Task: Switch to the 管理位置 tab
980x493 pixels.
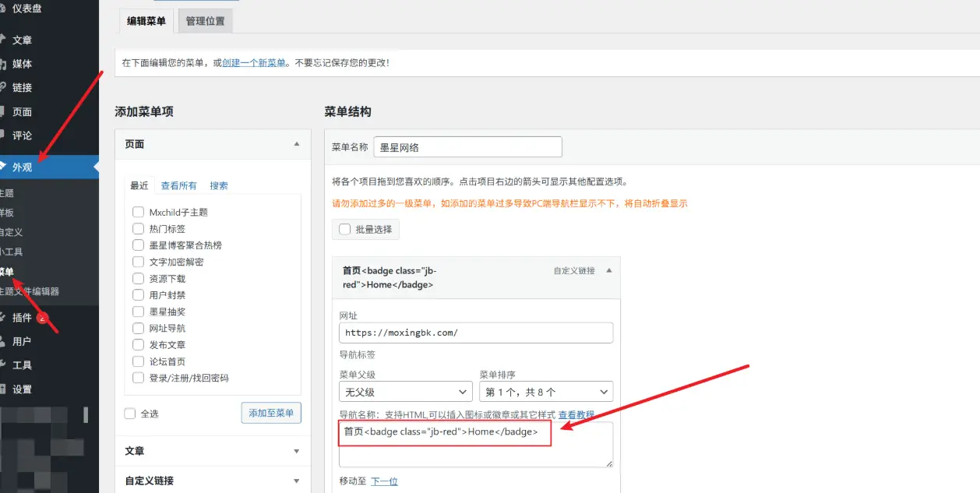Action: coord(205,20)
